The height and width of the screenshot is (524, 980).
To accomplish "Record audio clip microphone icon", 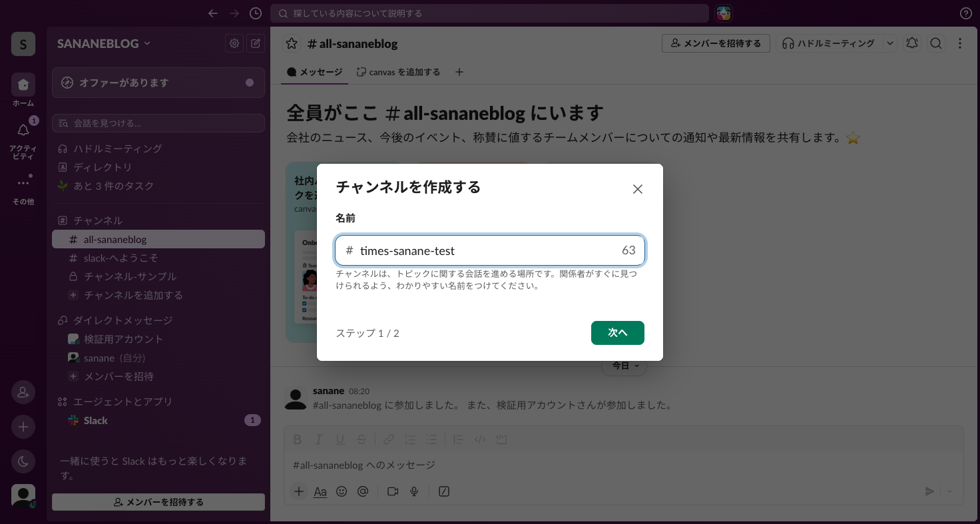I will coord(414,491).
